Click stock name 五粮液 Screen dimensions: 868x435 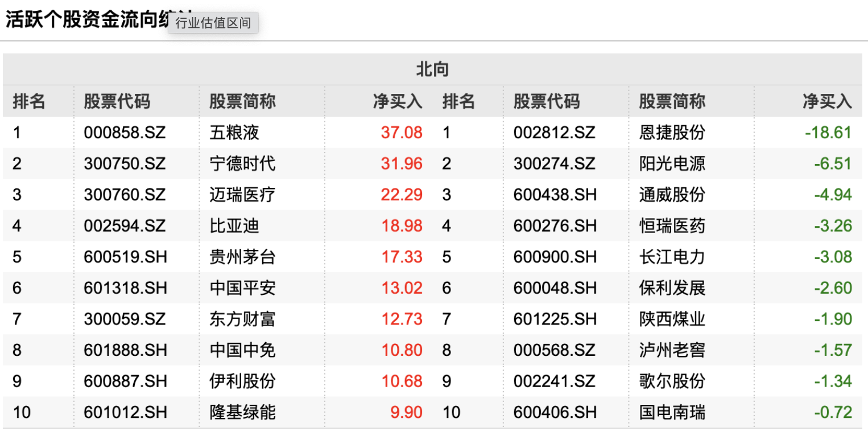coord(234,133)
